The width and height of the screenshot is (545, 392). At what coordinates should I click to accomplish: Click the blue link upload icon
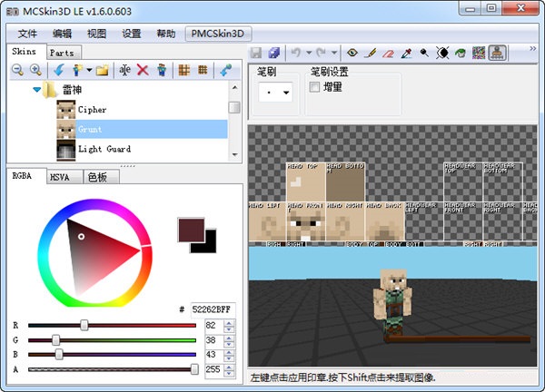coord(225,70)
